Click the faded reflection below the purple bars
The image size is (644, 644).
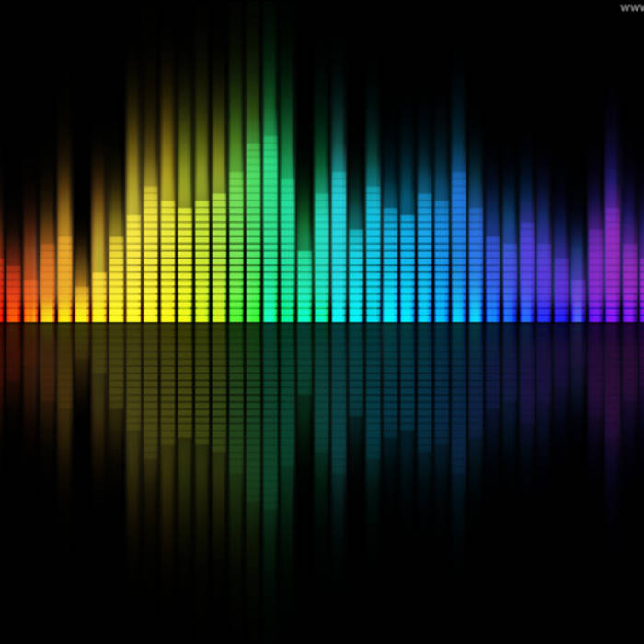(607, 377)
